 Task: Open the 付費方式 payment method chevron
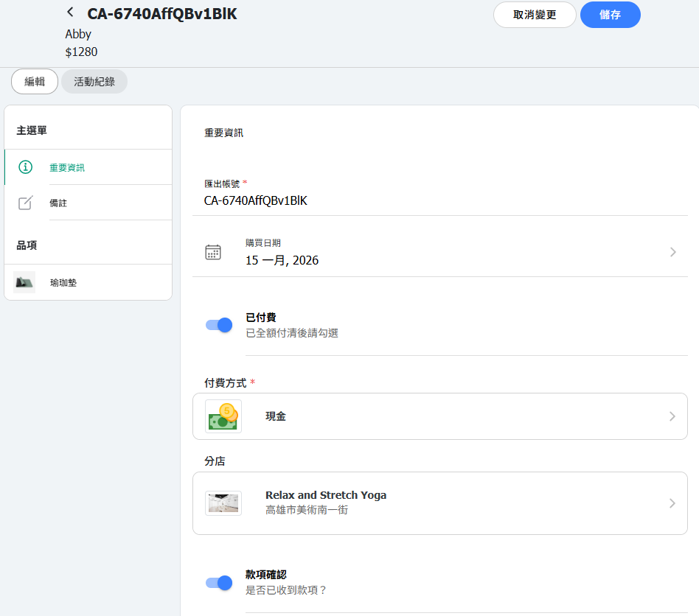click(672, 416)
